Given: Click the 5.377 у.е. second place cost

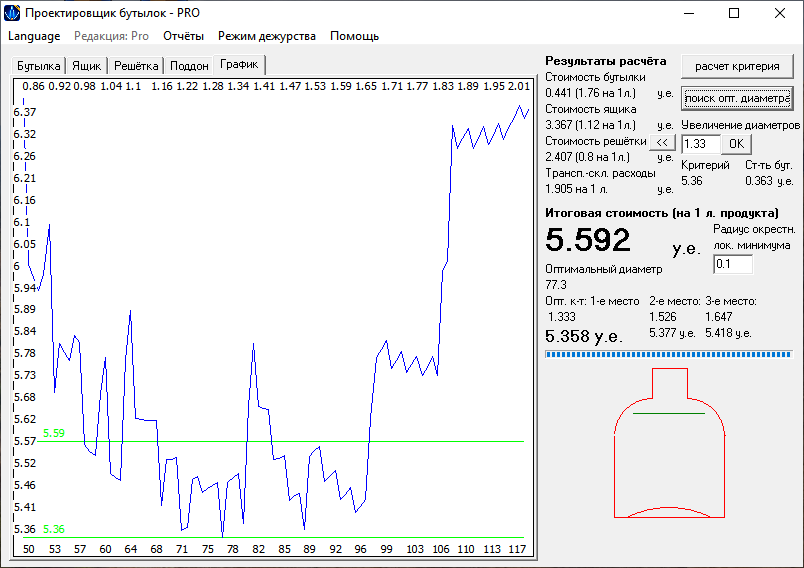Looking at the screenshot, I should tap(672, 333).
